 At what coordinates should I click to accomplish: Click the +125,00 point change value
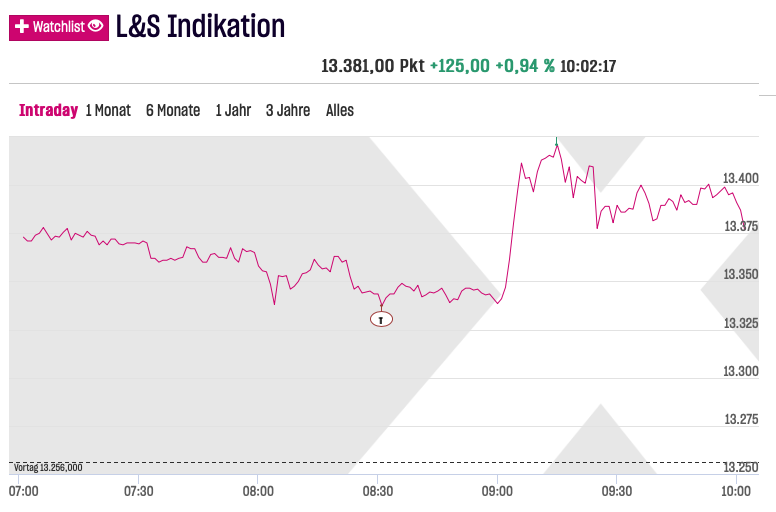(x=460, y=66)
